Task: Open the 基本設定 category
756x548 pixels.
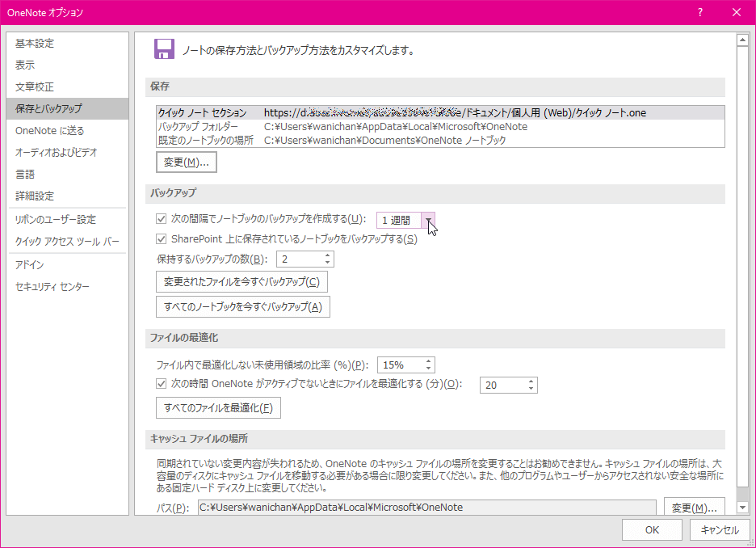Action: [68, 44]
